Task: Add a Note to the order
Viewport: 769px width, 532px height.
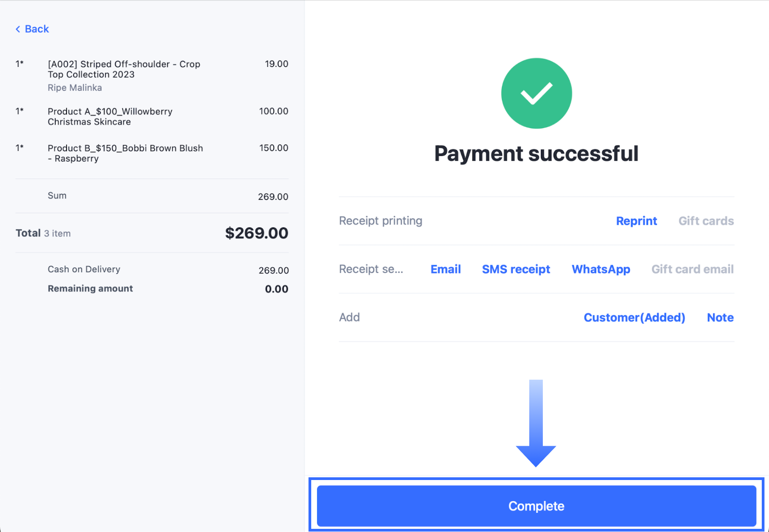Action: pyautogui.click(x=720, y=318)
